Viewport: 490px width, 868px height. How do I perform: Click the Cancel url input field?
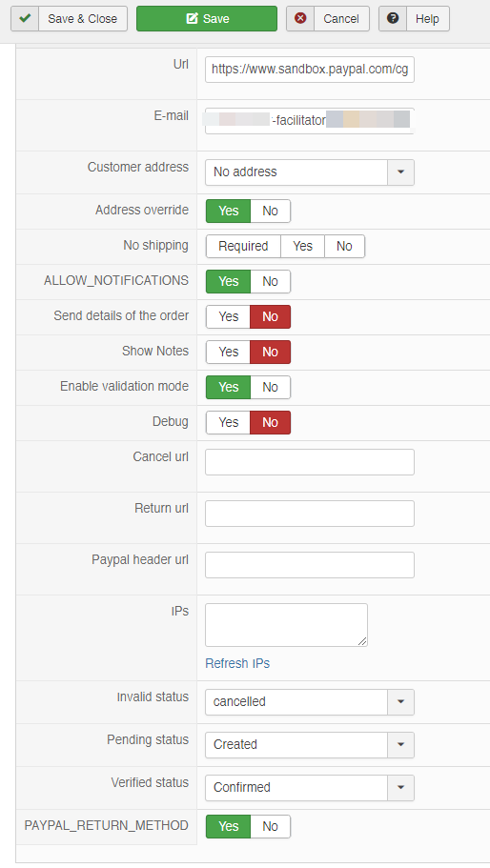point(310,462)
